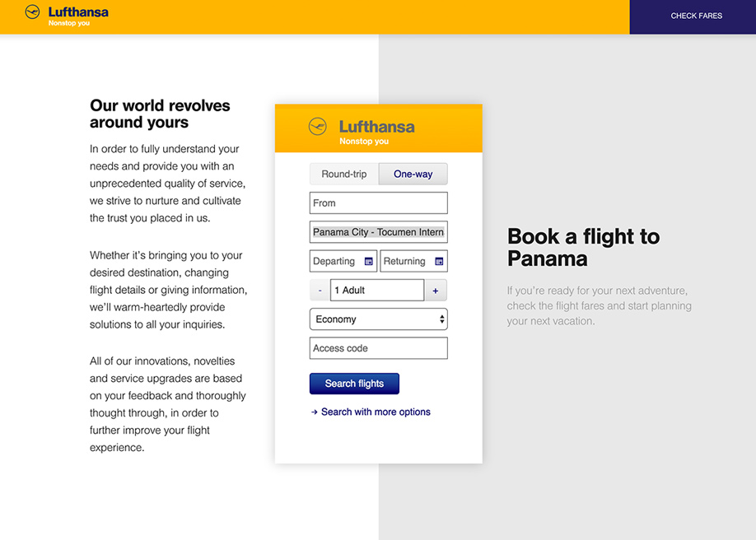Click the Access code field

[378, 348]
